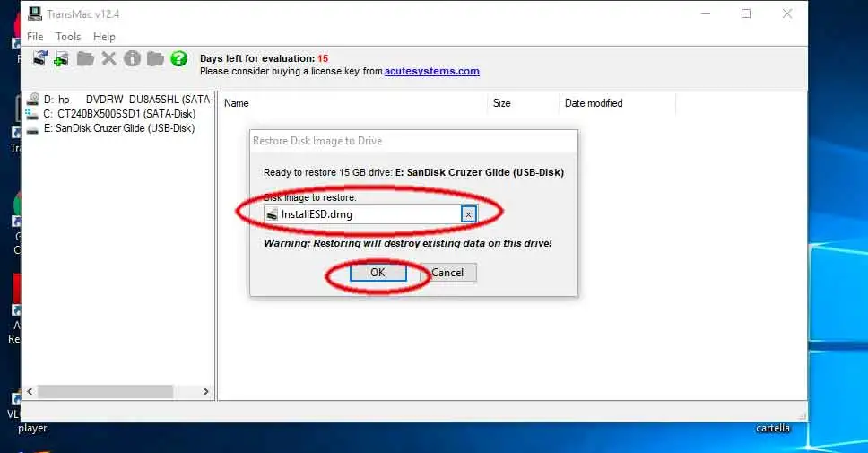Click the grayed Delete X toolbar icon
Screen dimensions: 868x453
click(109, 58)
